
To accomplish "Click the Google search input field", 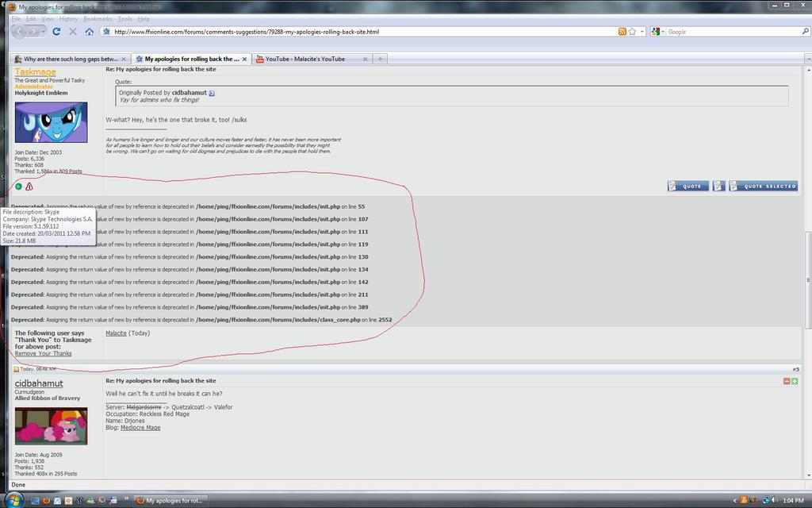I will coord(730,32).
